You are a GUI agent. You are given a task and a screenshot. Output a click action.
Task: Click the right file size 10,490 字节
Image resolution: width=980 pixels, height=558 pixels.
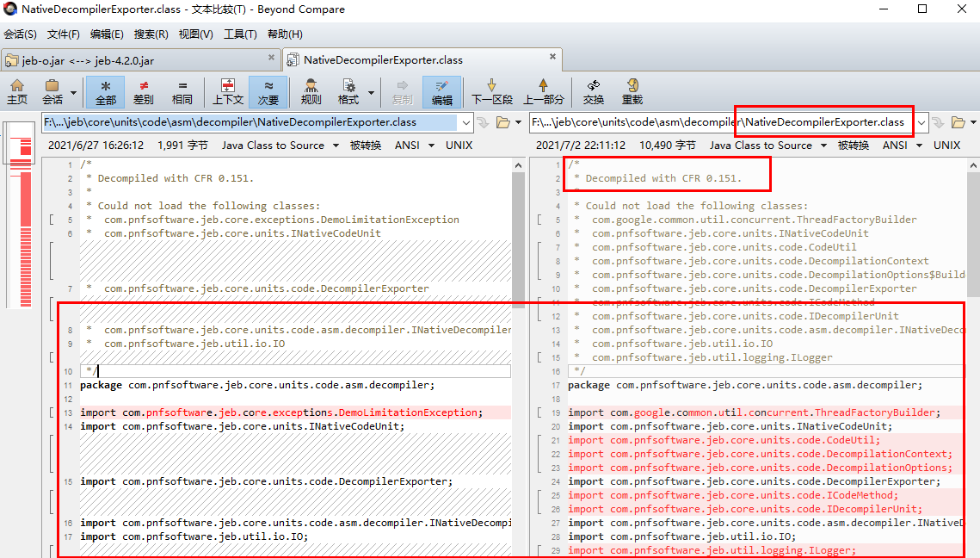point(667,146)
